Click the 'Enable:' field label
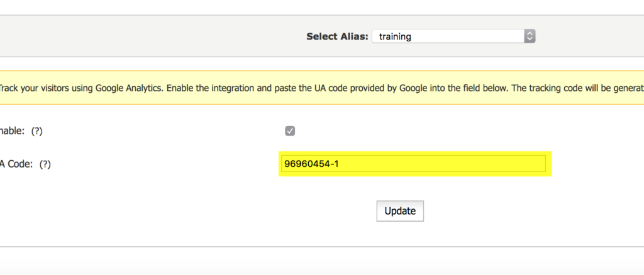Image resolution: width=644 pixels, height=275 pixels. pyautogui.click(x=13, y=131)
